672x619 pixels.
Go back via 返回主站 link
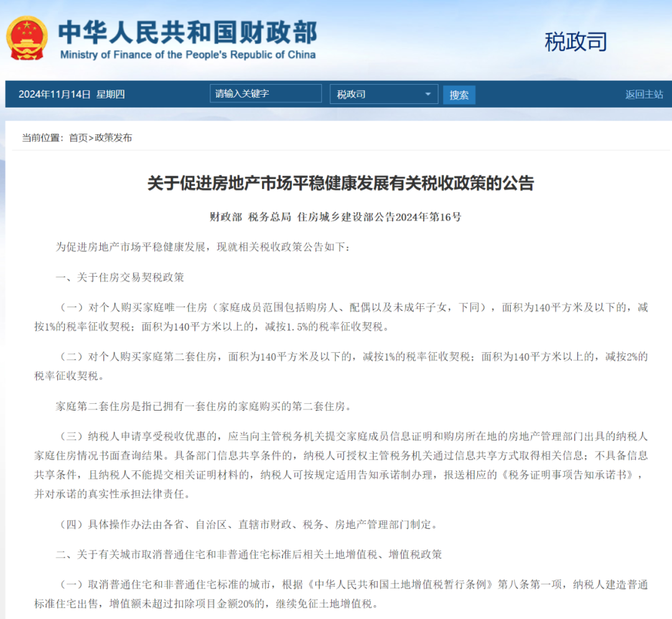(x=644, y=94)
